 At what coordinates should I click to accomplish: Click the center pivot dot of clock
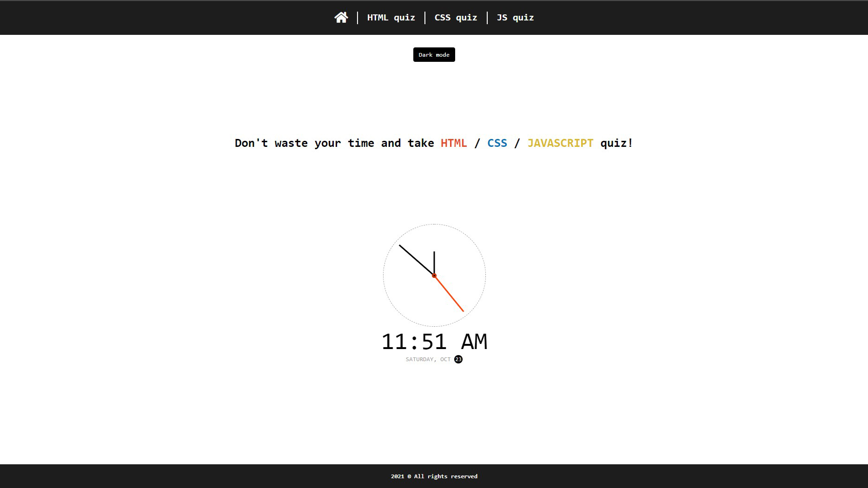click(x=434, y=276)
